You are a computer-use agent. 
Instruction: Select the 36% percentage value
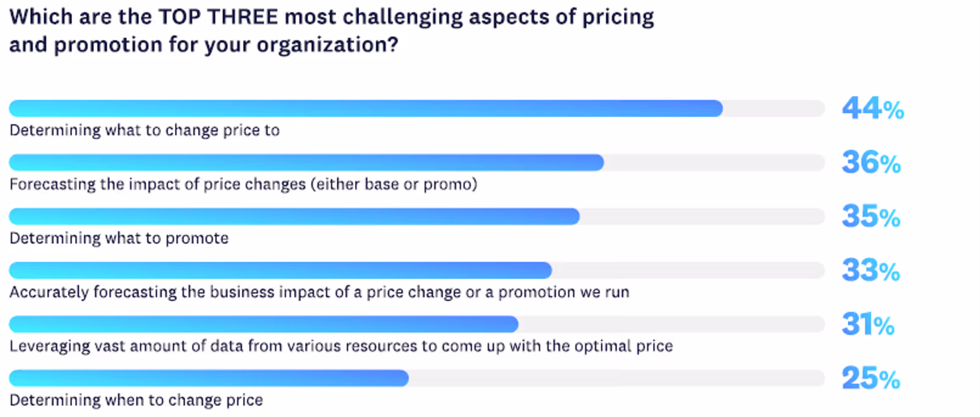coord(871,162)
